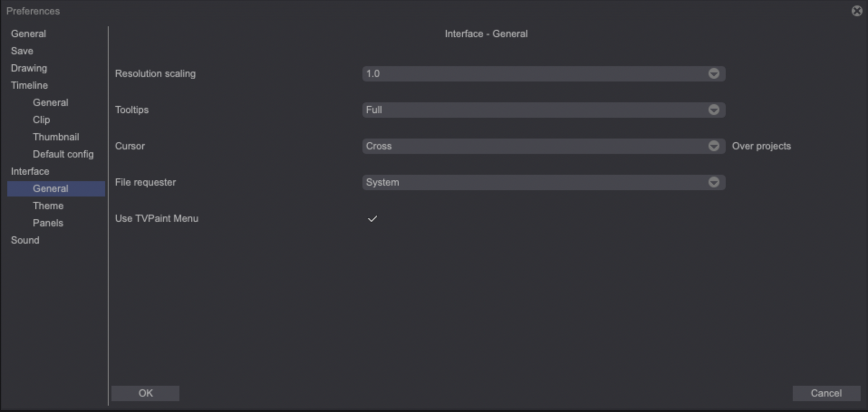Select the Timeline preferences category

pyautogui.click(x=29, y=85)
